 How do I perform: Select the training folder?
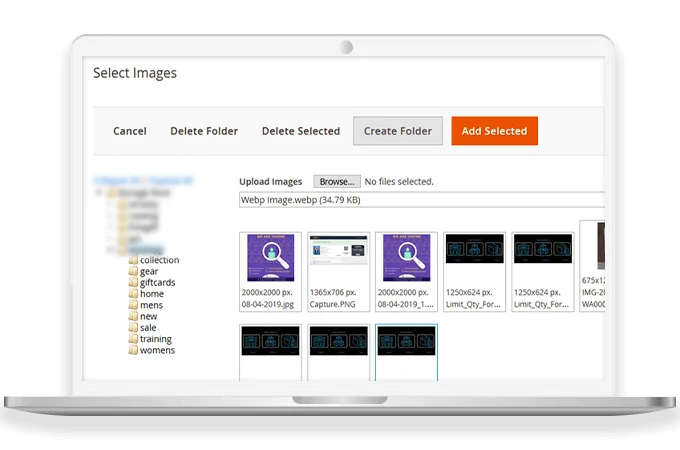tap(156, 339)
